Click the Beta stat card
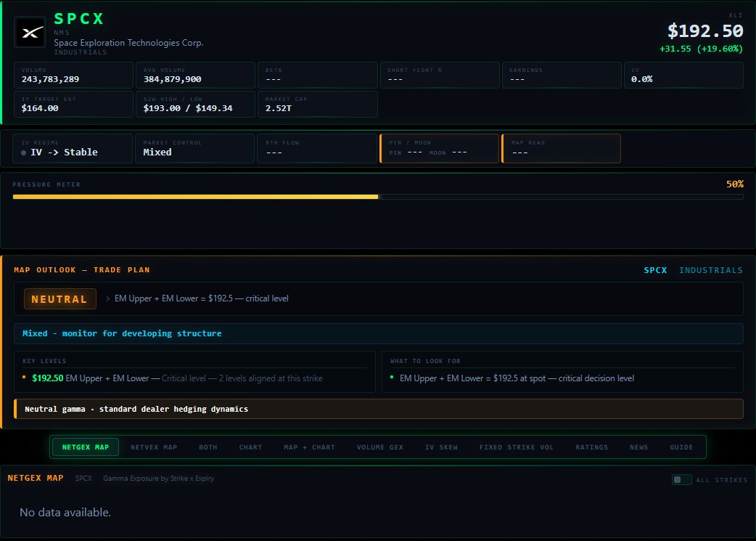Viewport: 756px width, 541px height. click(318, 76)
